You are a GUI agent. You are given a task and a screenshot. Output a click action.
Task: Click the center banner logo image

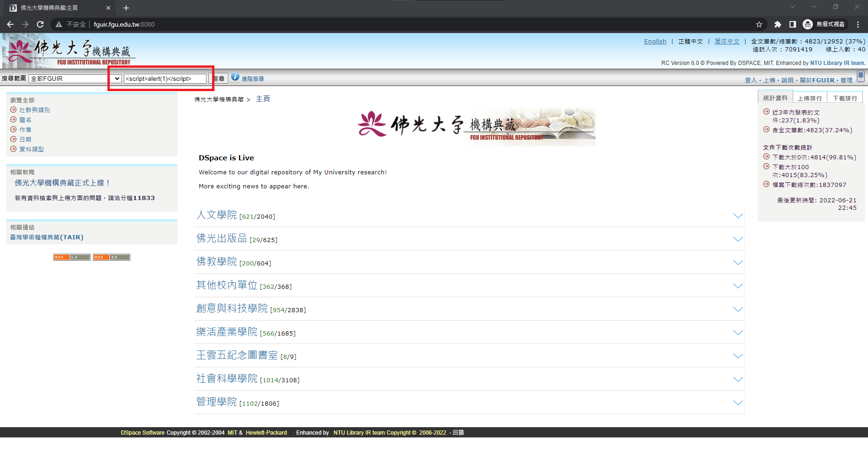point(477,126)
